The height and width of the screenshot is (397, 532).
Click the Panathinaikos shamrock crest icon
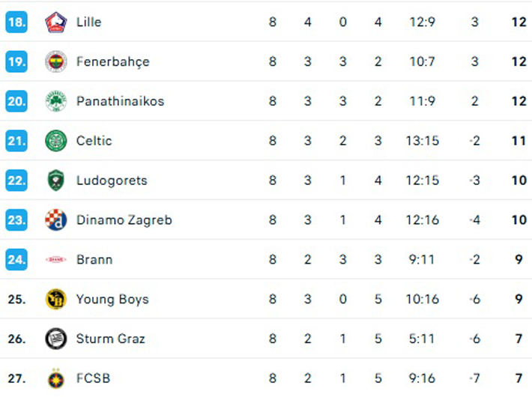click(x=55, y=101)
